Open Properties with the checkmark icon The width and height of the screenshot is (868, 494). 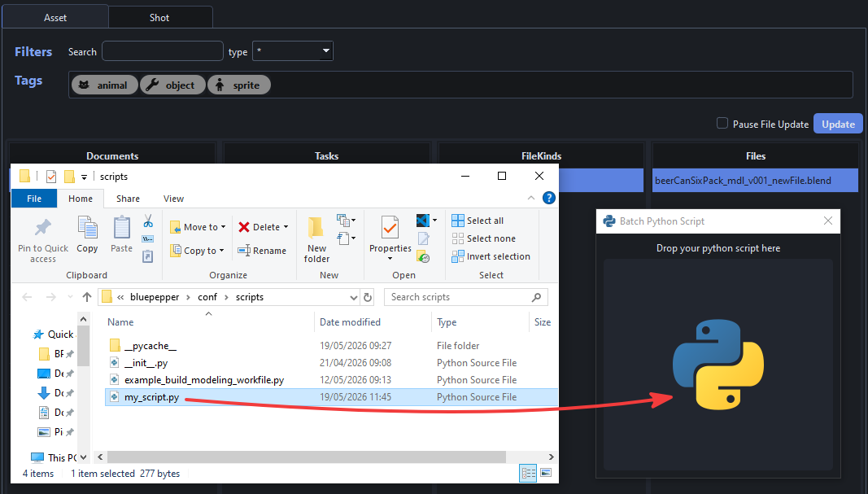tap(390, 228)
